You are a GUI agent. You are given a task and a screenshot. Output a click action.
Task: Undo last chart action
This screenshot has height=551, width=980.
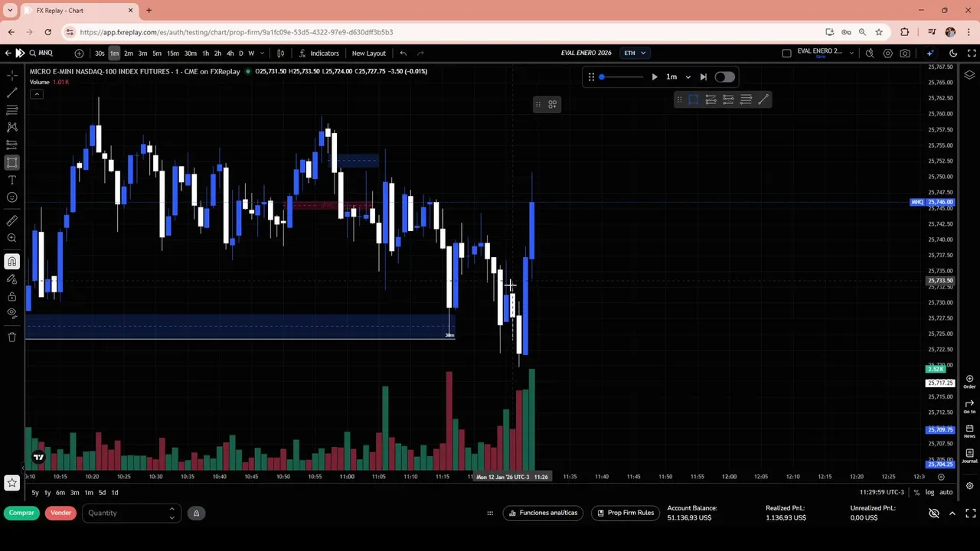[403, 53]
